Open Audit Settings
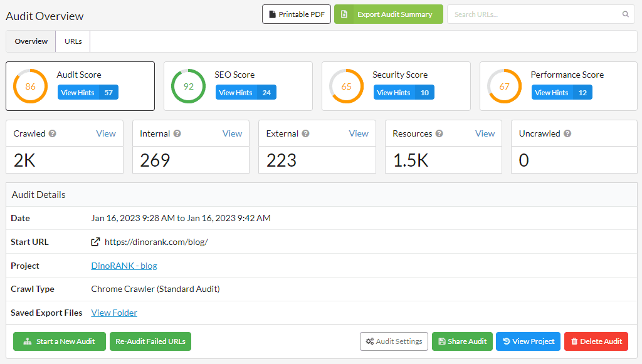 pyautogui.click(x=394, y=341)
